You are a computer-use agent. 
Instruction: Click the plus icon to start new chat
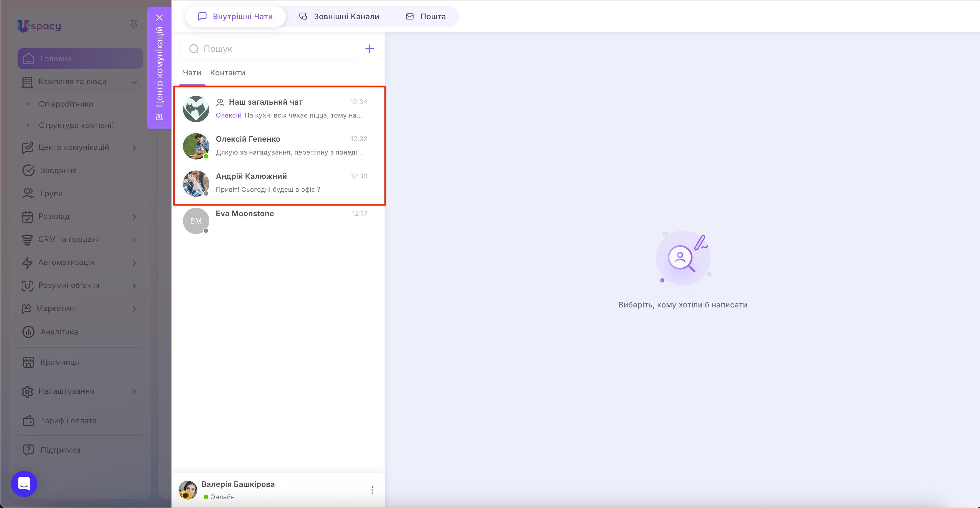[x=369, y=49]
